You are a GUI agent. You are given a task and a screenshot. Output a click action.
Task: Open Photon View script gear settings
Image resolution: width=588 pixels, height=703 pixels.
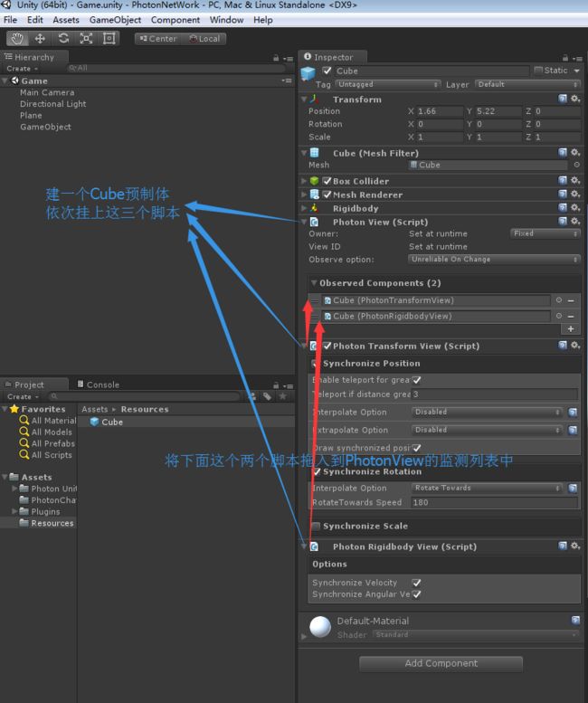coord(575,221)
